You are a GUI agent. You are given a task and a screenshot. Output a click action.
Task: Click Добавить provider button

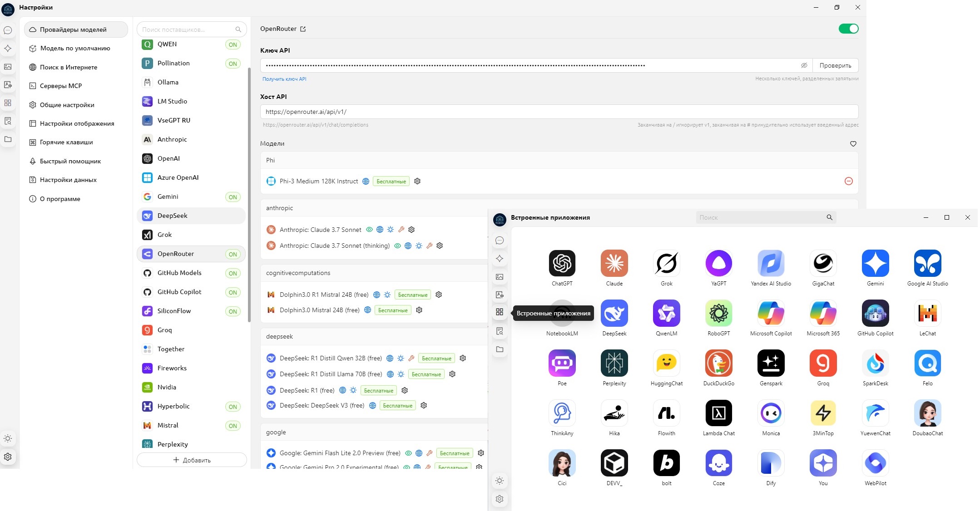pos(192,460)
